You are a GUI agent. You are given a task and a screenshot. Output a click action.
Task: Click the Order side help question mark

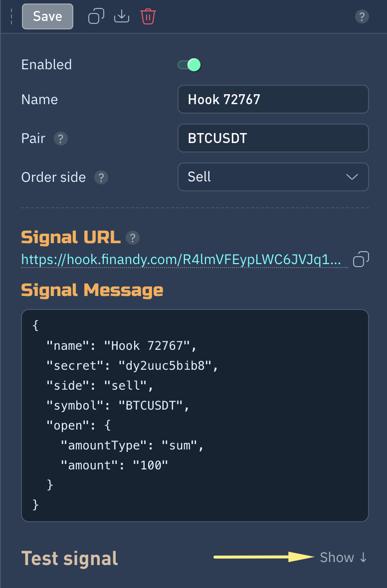tap(101, 177)
